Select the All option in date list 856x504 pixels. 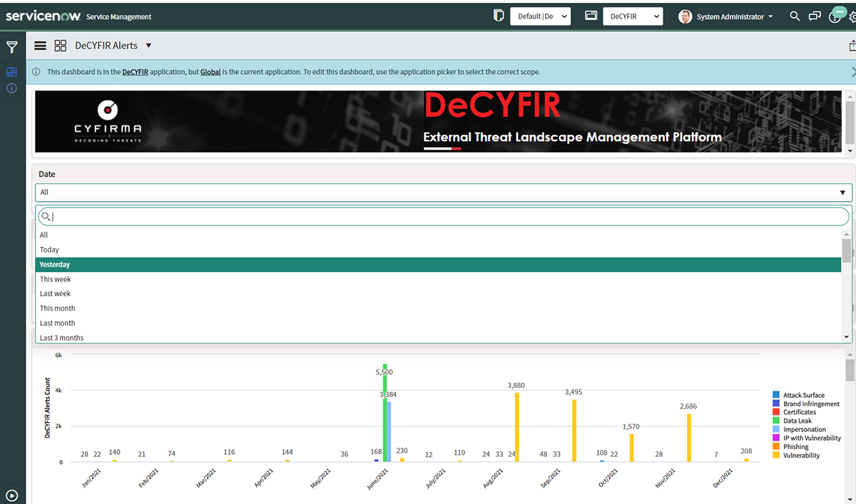click(x=44, y=235)
